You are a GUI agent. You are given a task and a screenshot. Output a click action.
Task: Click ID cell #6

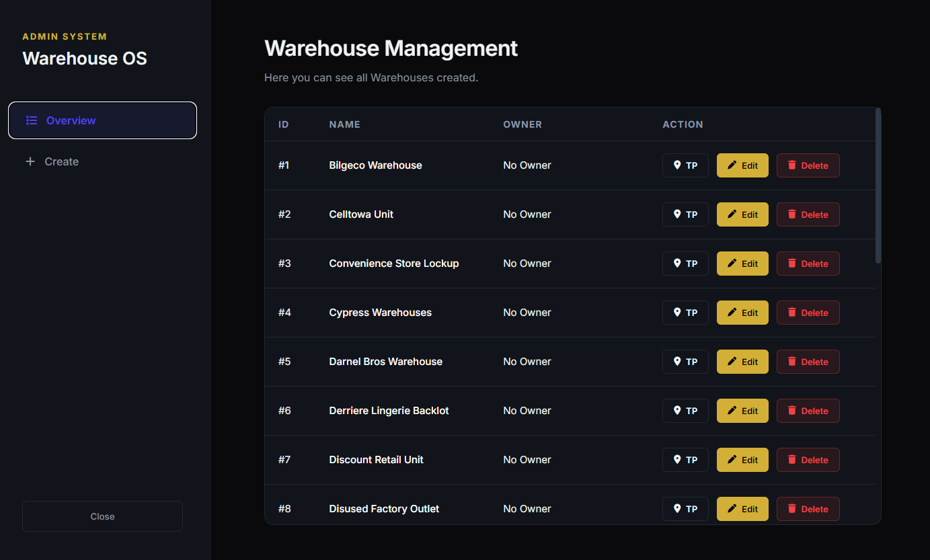pyautogui.click(x=284, y=411)
